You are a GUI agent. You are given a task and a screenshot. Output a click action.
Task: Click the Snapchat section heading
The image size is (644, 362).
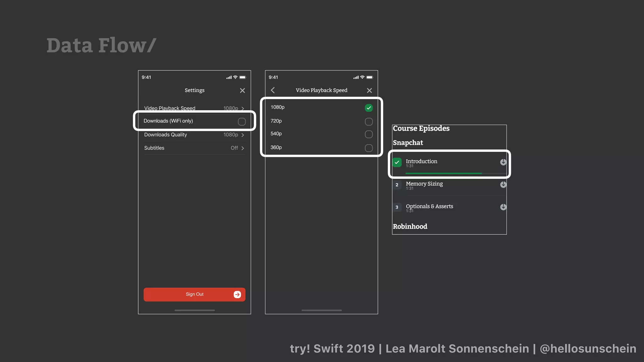(408, 143)
